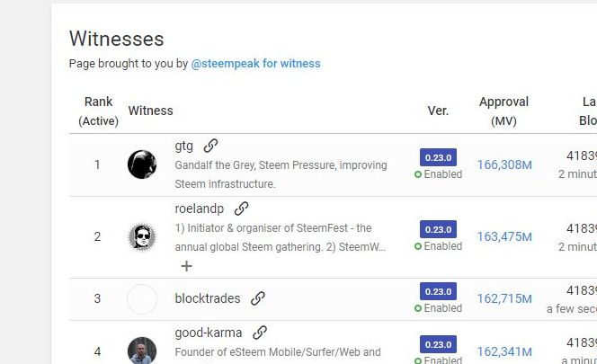This screenshot has height=364, width=597.
Task: Expand roelandp's description with the plus icon
Action: click(x=186, y=266)
